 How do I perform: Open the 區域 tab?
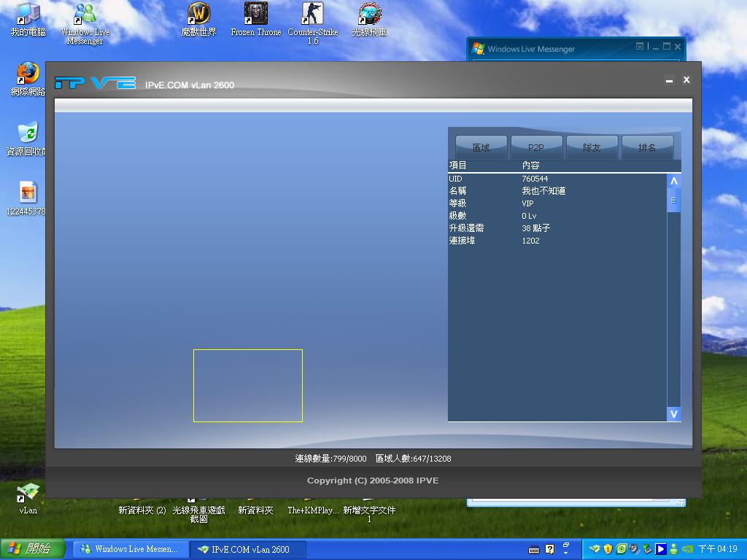pyautogui.click(x=481, y=147)
